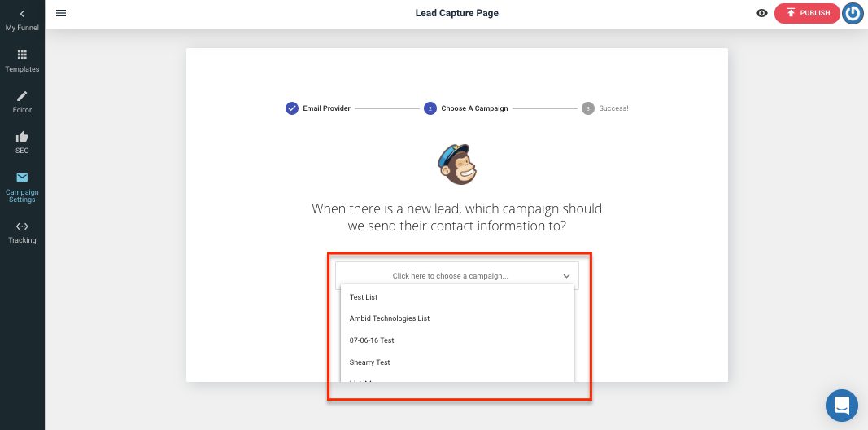This screenshot has width=868, height=430.
Task: Select Test List campaign
Action: pos(457,297)
